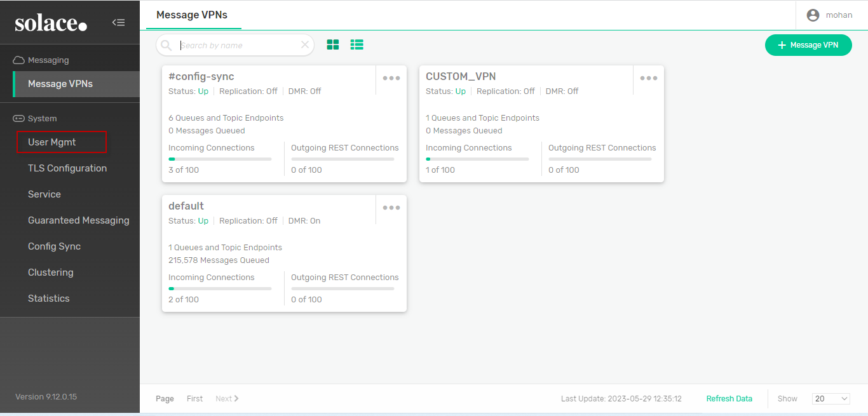Screen dimensions: 868x416
Task: Open actions menu for default VPN
Action: (391, 208)
